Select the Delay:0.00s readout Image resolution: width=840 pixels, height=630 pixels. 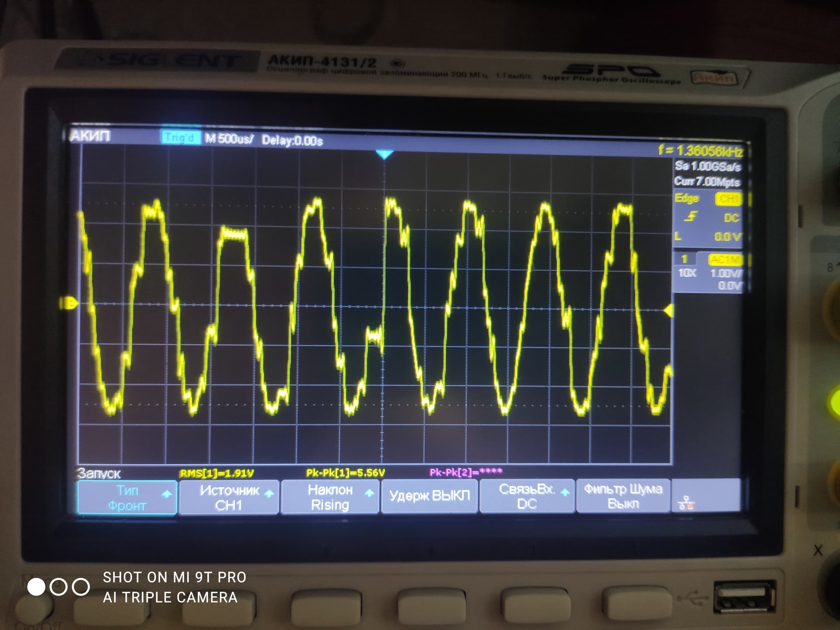pos(292,140)
